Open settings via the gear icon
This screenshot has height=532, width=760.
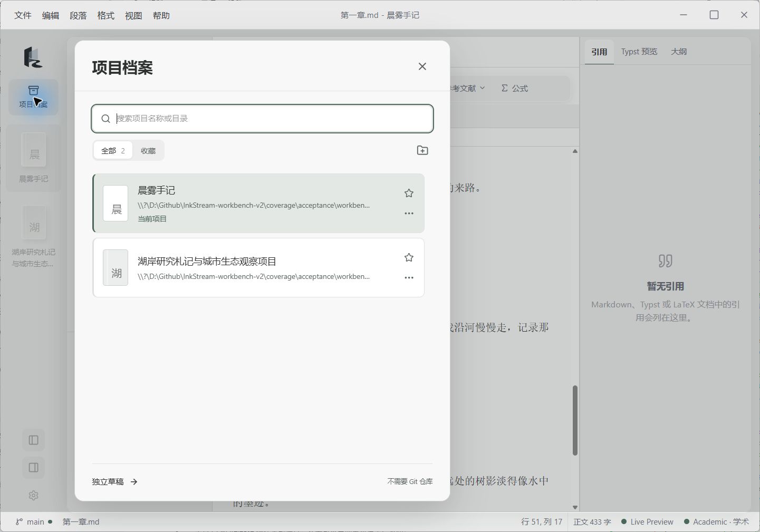(34, 496)
